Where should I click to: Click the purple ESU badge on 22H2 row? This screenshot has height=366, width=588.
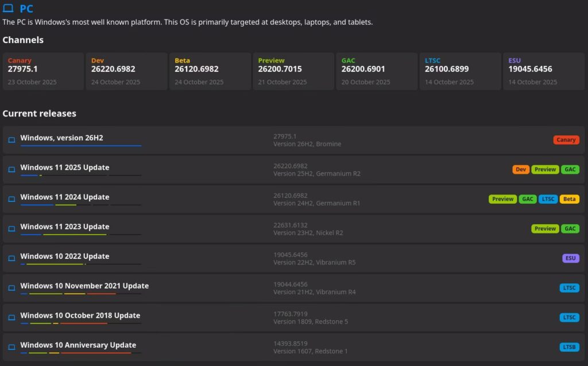[570, 258]
